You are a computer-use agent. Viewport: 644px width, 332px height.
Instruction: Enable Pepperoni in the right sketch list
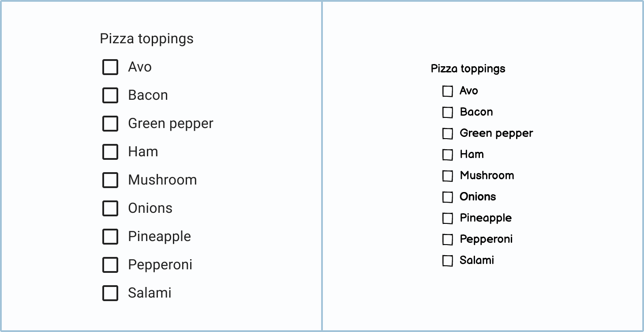tap(448, 239)
